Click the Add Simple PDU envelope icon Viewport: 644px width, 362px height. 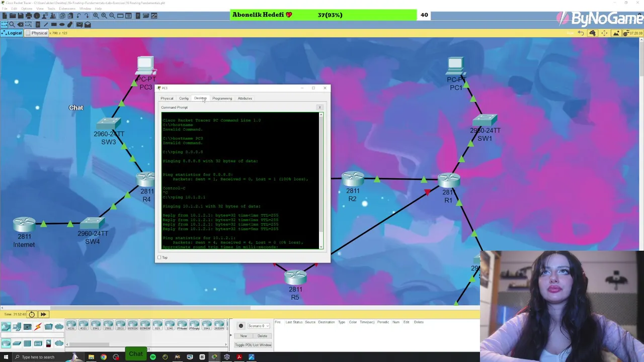(79, 24)
